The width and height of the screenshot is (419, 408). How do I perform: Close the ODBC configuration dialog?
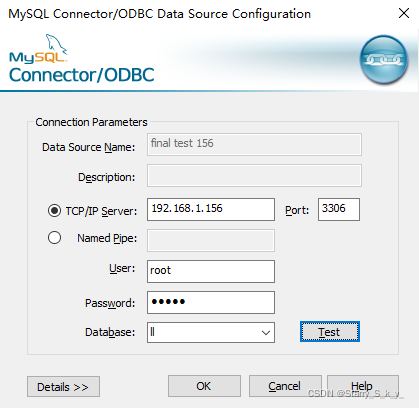404,13
